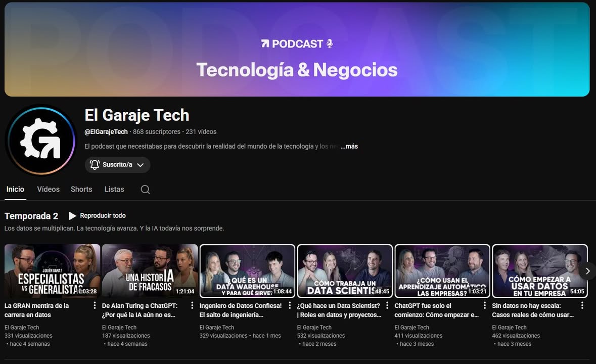Open the Temporada 2 playlist title
Viewport: 596px width, 364px height.
click(31, 216)
